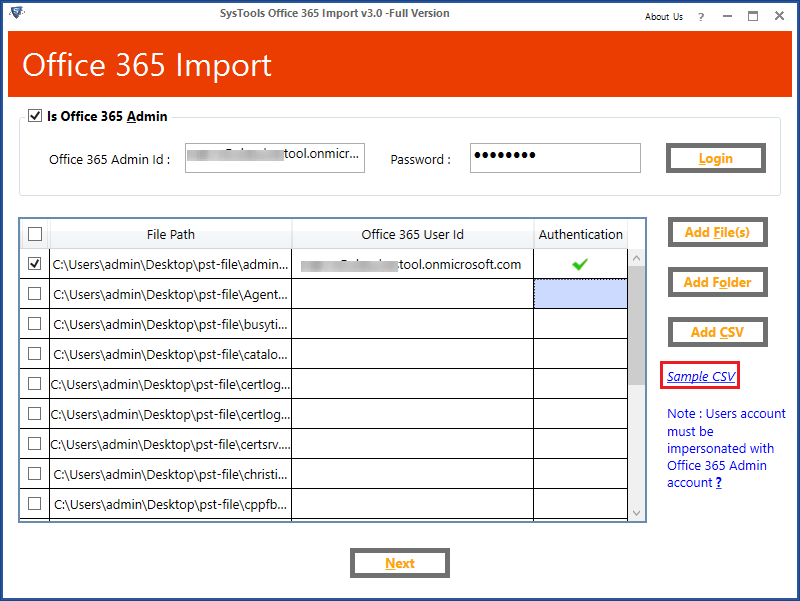
Task: Open the Sample CSV link
Action: 701,377
